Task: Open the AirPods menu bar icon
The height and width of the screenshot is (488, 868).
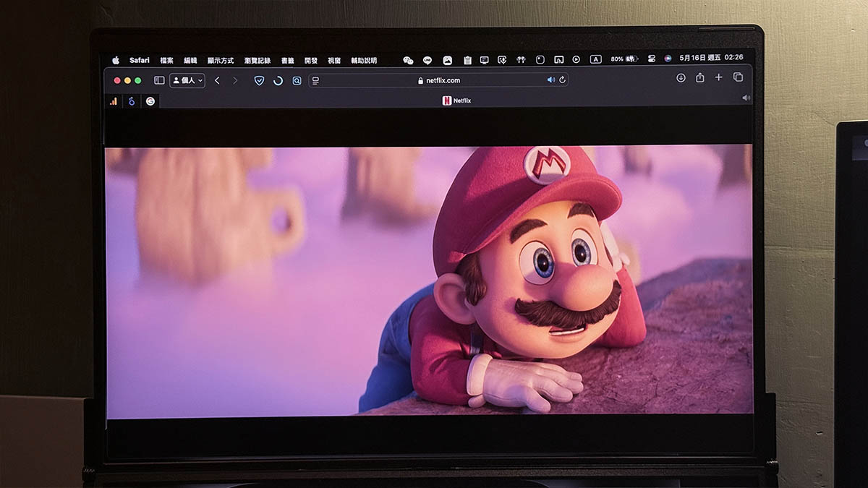Action: coord(521,60)
